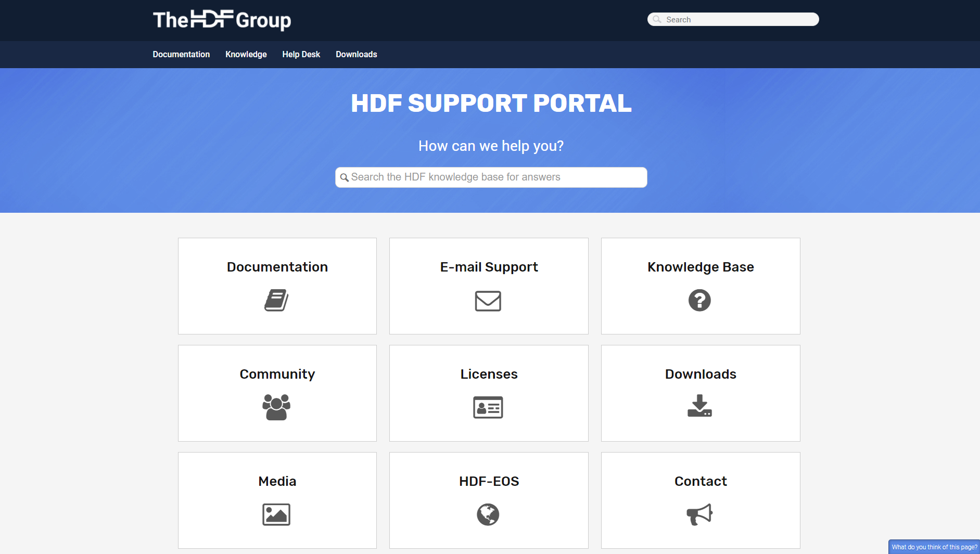Click magnifier icon in header search box

coord(657,19)
